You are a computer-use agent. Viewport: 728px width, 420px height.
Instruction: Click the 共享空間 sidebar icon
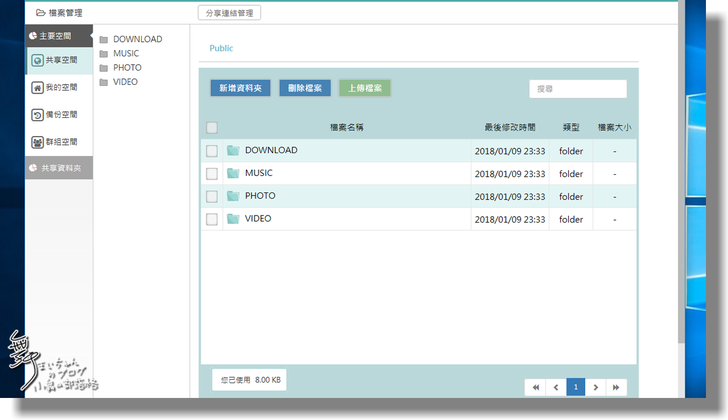tap(37, 61)
